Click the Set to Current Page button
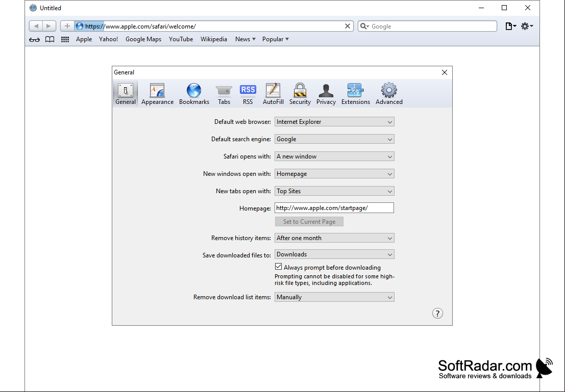The width and height of the screenshot is (565, 392). (309, 222)
